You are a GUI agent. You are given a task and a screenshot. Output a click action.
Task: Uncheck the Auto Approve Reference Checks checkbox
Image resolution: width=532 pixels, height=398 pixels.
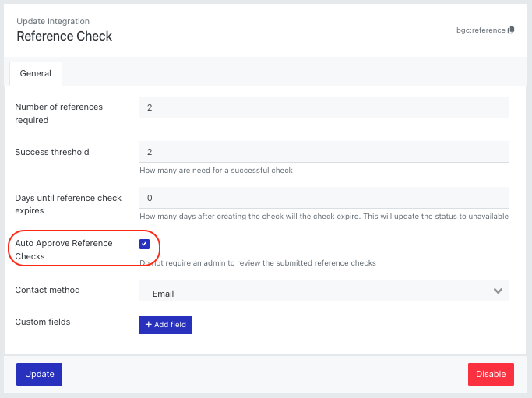point(145,244)
